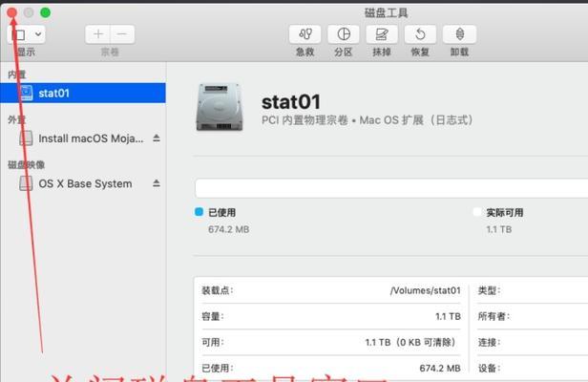
Task: Eject the OS X Base System image
Action: click(157, 183)
